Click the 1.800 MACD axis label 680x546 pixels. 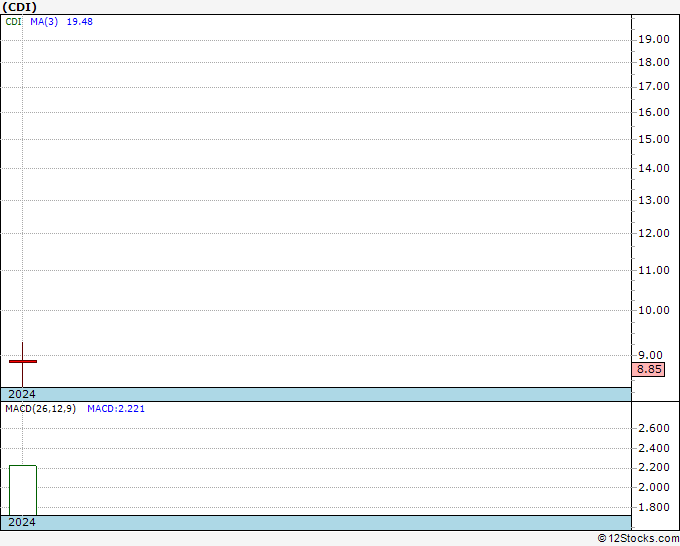654,507
